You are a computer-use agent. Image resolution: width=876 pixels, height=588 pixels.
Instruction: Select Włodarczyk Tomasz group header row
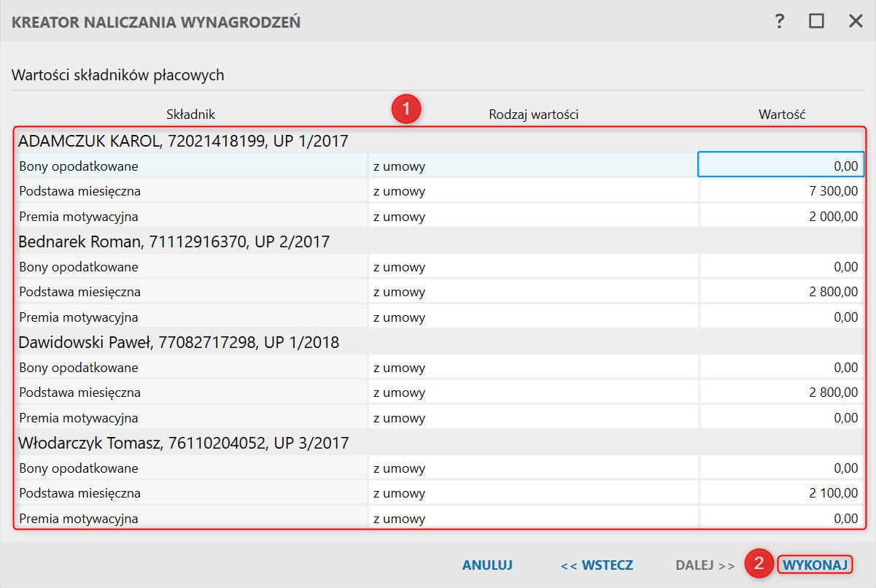click(440, 442)
